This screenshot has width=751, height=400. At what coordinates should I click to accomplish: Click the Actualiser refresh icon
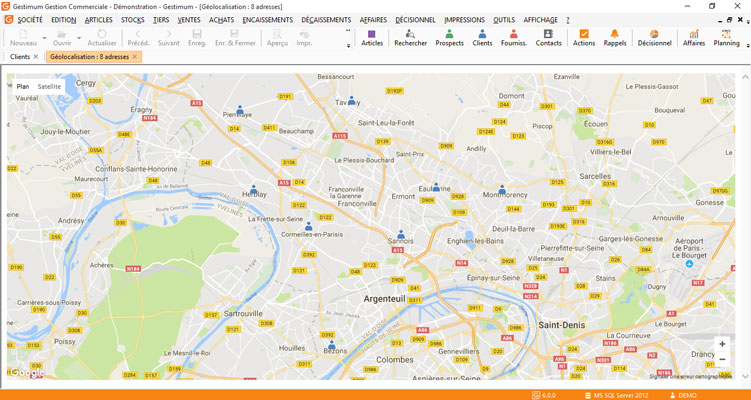pos(102,38)
